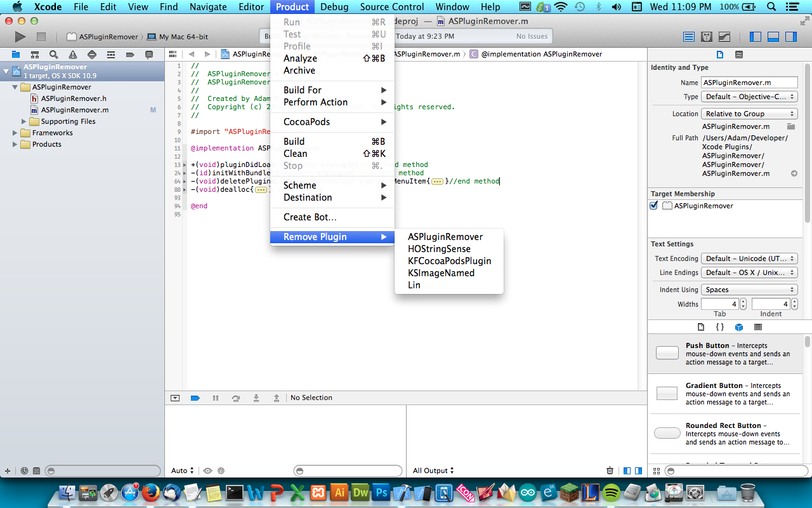Viewport: 812px width, 508px height.
Task: Select KFCocoaPodsPlugin in Remove Plugin submenu
Action: coord(449,261)
